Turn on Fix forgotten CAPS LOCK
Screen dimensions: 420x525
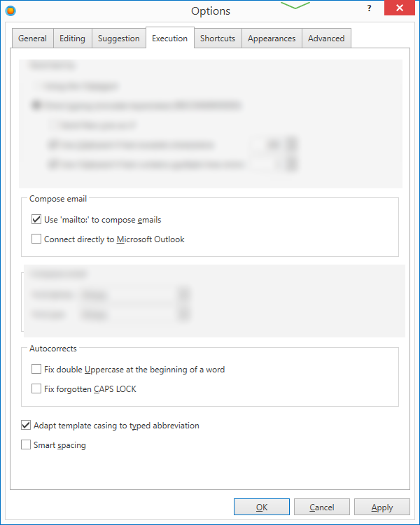click(36, 389)
